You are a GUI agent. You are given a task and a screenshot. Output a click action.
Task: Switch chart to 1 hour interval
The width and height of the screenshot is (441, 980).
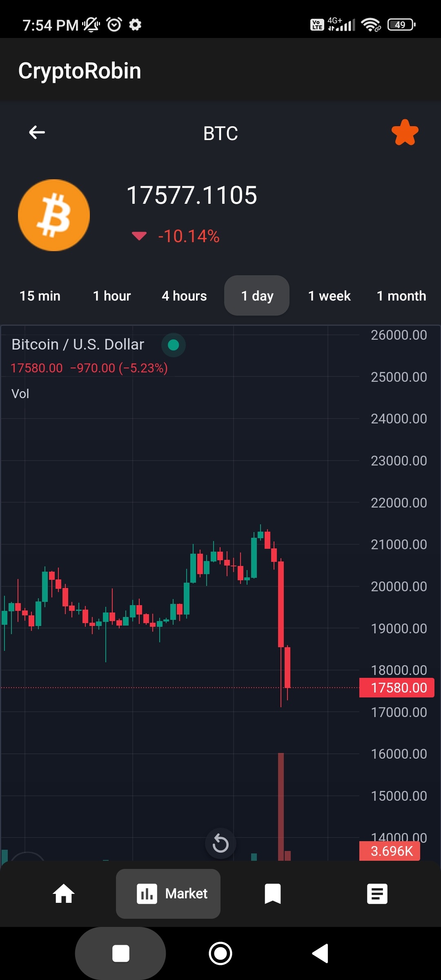tap(112, 296)
